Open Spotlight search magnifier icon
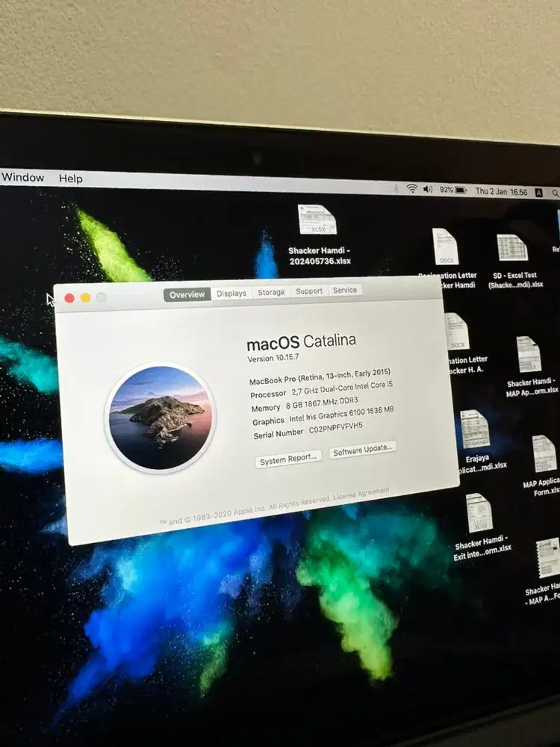The height and width of the screenshot is (747, 560). pos(556,193)
